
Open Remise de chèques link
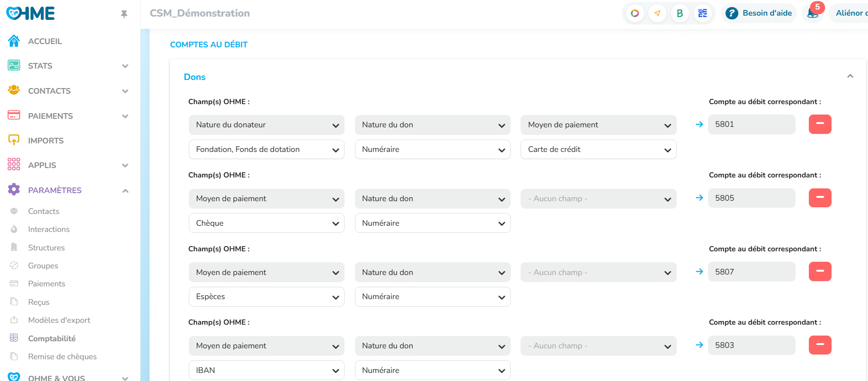[x=62, y=357]
